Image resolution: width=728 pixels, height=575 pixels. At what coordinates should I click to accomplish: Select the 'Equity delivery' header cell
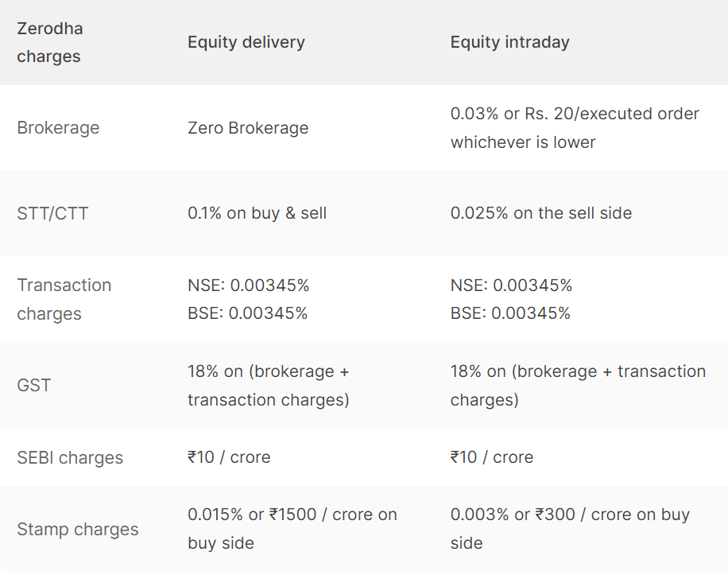pos(246,42)
